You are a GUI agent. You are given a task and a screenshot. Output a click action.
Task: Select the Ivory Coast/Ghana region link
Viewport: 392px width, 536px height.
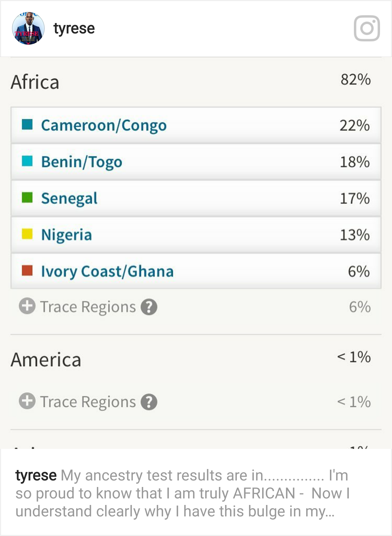[x=107, y=271]
